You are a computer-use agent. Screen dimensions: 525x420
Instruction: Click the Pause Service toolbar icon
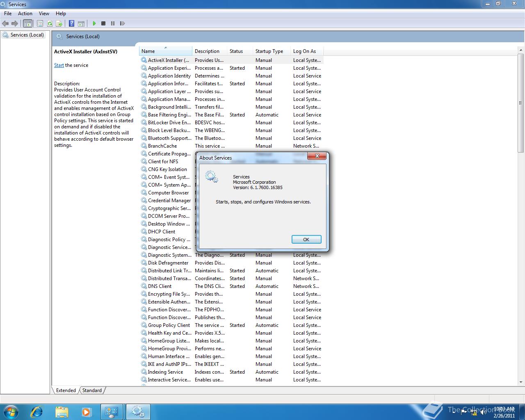(x=113, y=23)
